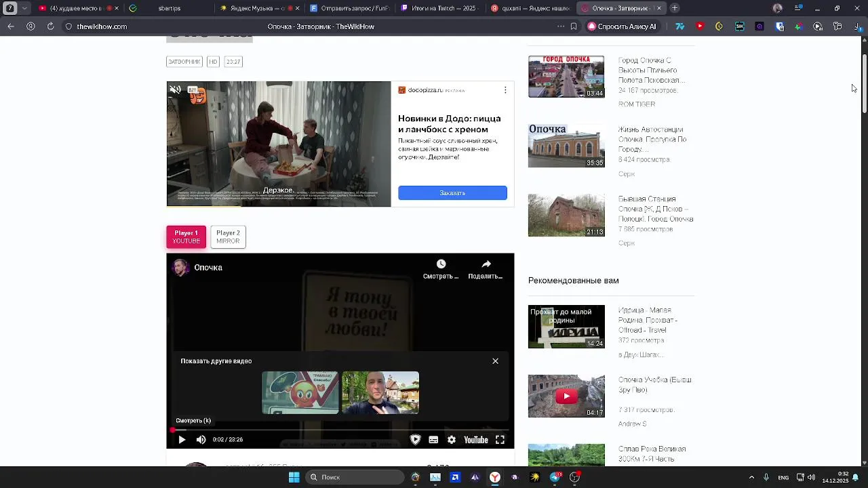Toggle subtitles in the video player
The width and height of the screenshot is (868, 488).
click(x=433, y=440)
